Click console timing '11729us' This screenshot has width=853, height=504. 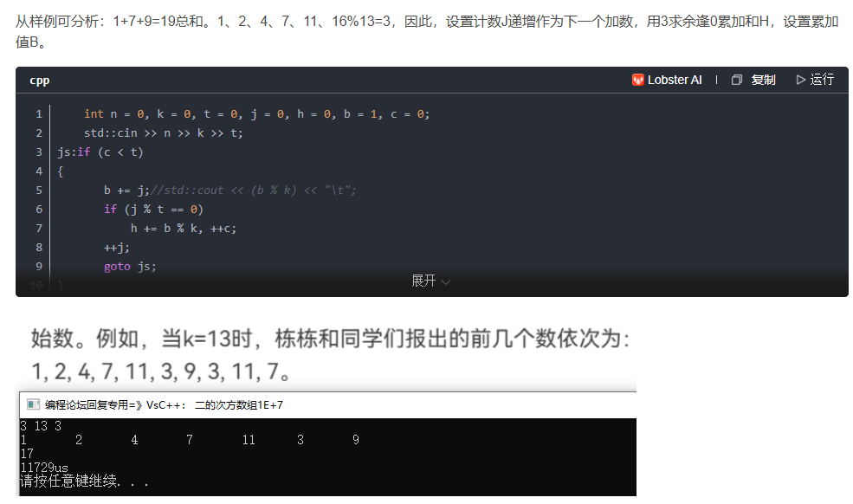tap(44, 468)
